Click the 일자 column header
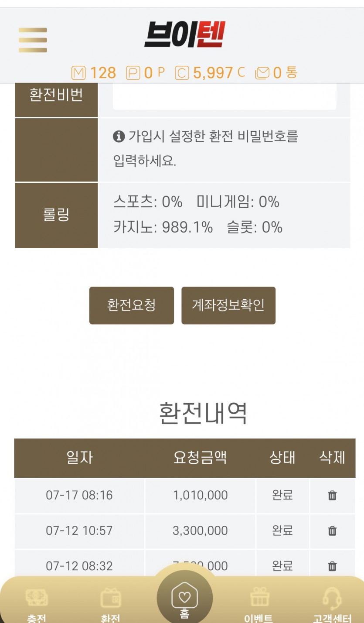The height and width of the screenshot is (623, 364). [x=79, y=458]
